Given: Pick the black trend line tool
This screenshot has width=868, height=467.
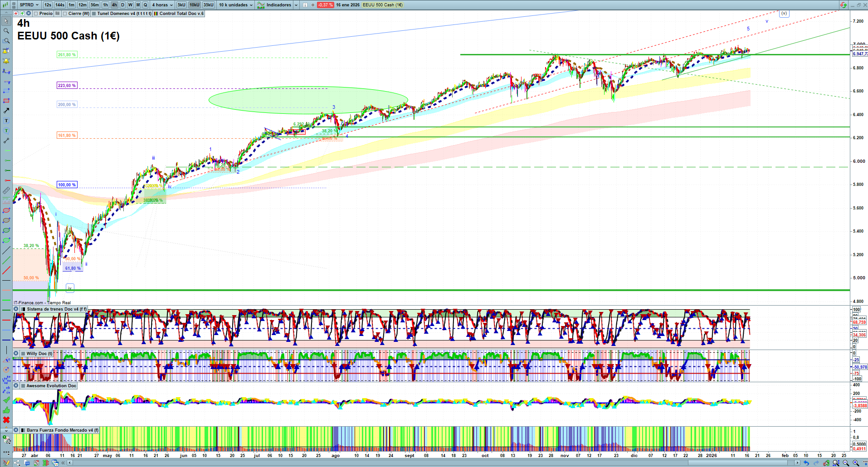Looking at the screenshot, I should 6,250.
